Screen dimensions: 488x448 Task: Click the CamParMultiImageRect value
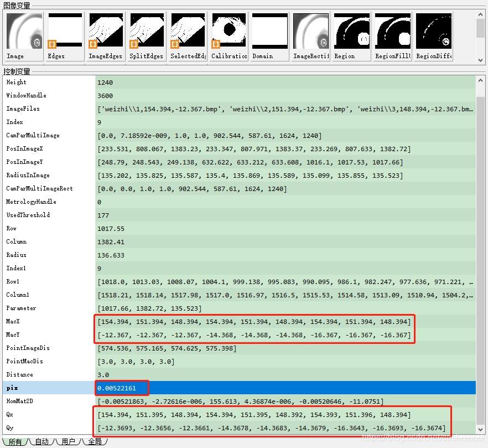pos(192,189)
